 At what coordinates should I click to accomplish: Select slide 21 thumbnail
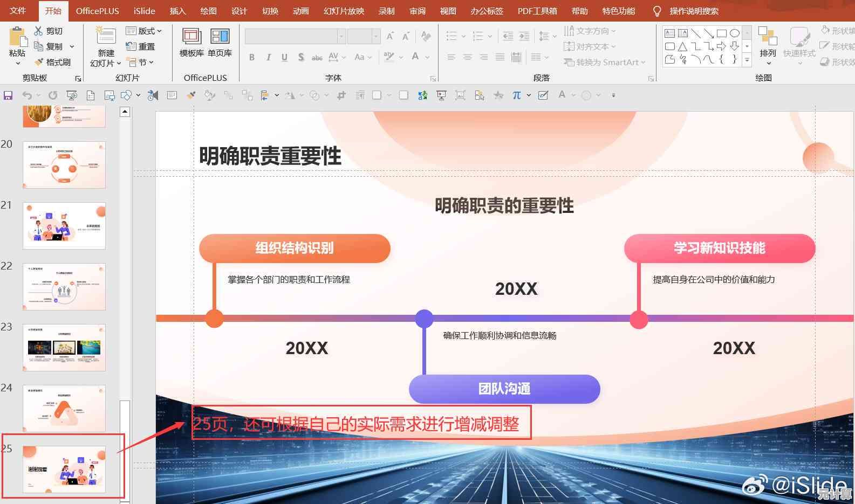tap(64, 226)
